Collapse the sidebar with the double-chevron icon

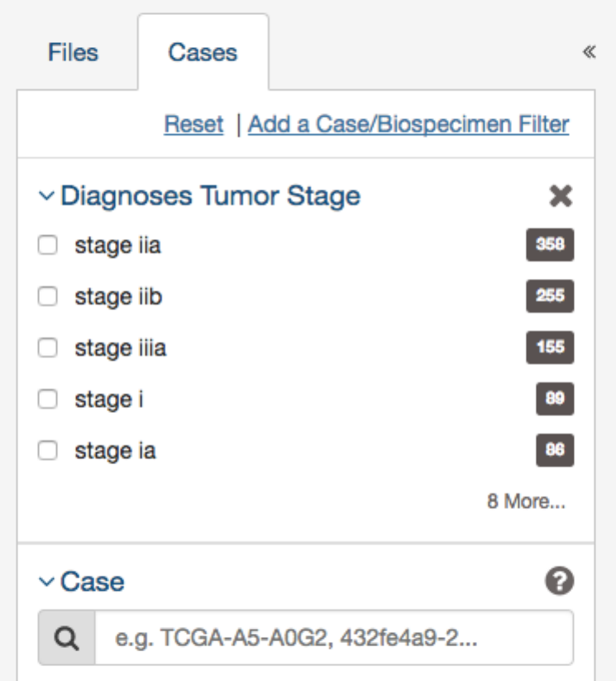pos(589,52)
